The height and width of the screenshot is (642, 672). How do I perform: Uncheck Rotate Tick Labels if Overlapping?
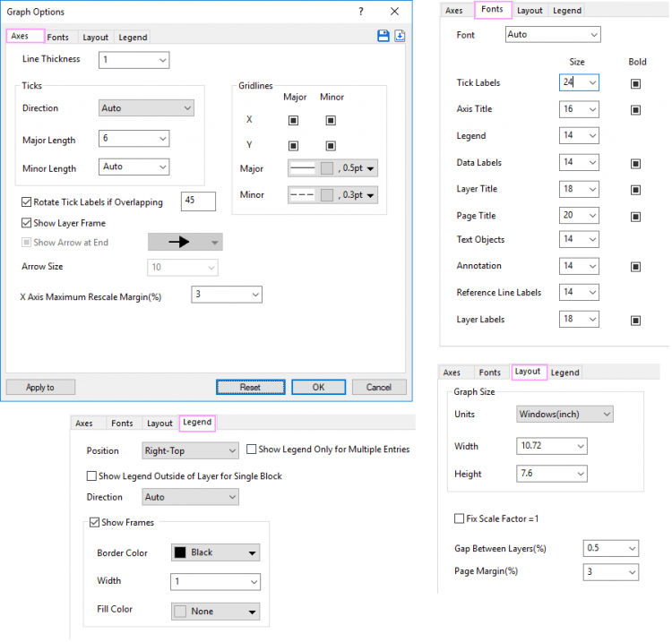tap(27, 201)
